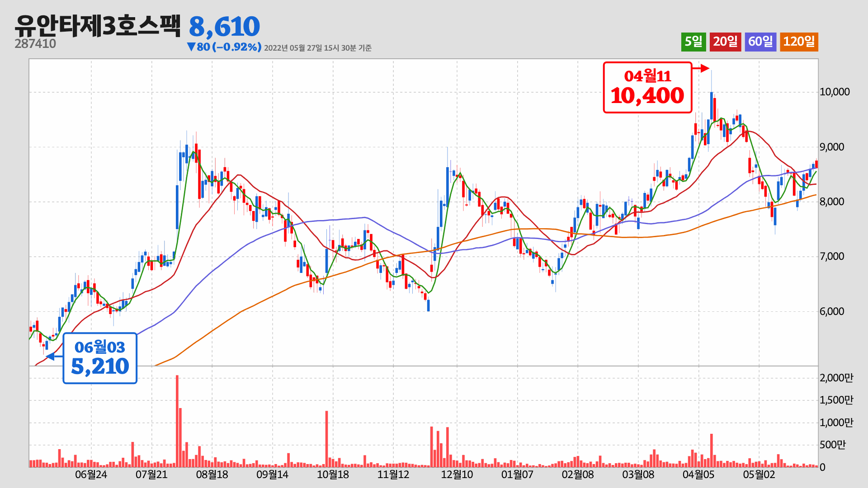868x488 pixels.
Task: Click the 7,000 price axis label
Action: pyautogui.click(x=832, y=257)
